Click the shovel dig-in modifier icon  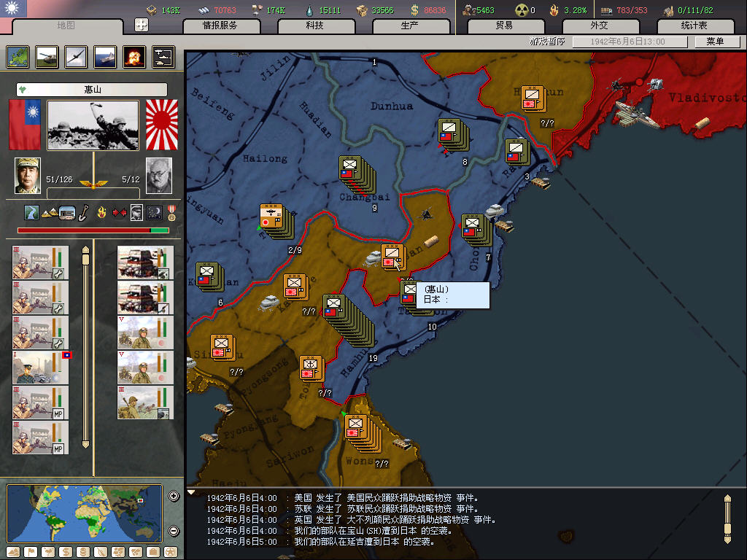(x=83, y=212)
